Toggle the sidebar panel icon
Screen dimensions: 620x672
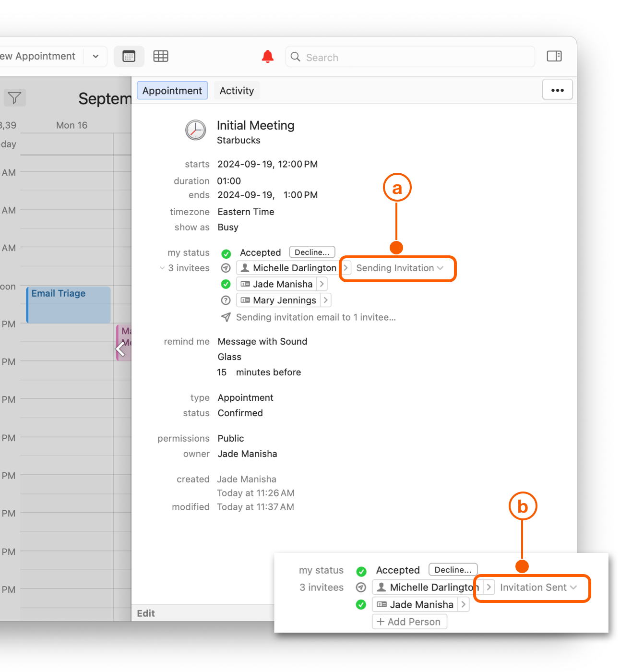pos(554,57)
